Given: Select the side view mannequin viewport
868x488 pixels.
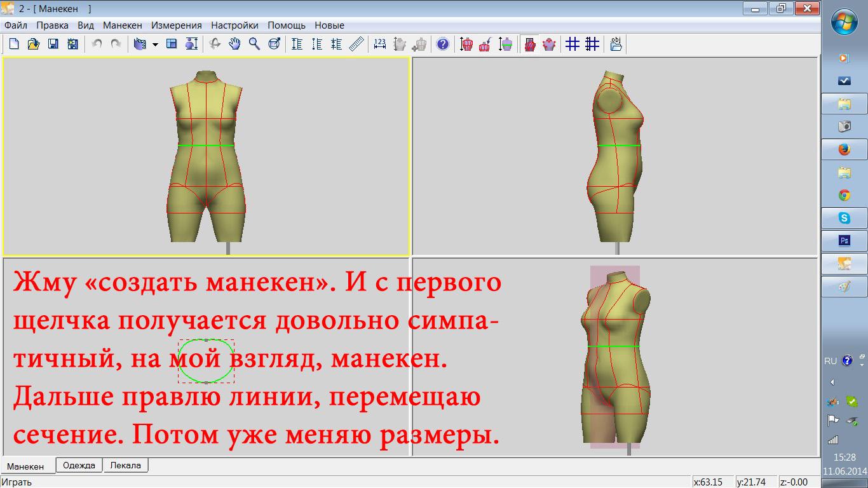Looking at the screenshot, I should pyautogui.click(x=615, y=156).
